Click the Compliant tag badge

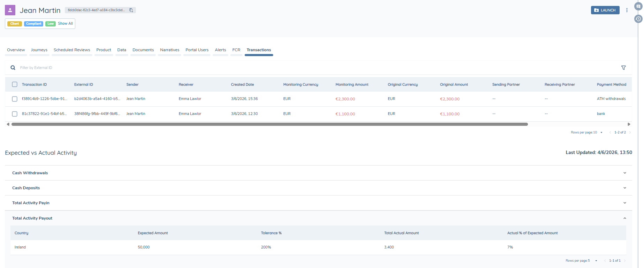pyautogui.click(x=34, y=24)
